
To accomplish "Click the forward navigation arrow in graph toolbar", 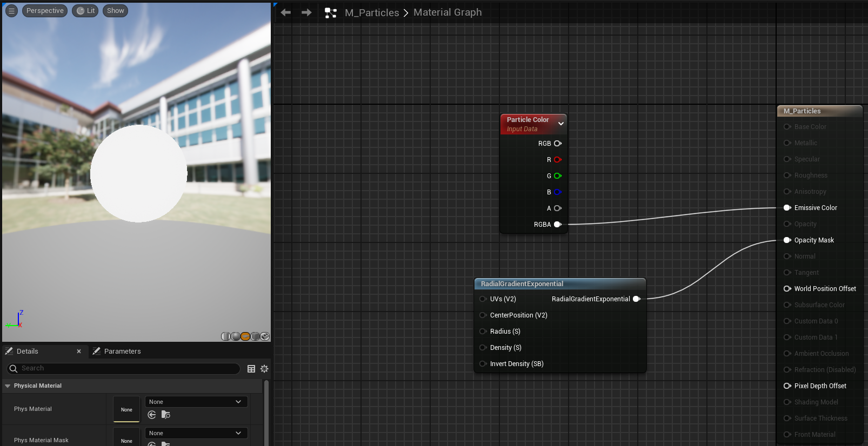I will coord(306,12).
